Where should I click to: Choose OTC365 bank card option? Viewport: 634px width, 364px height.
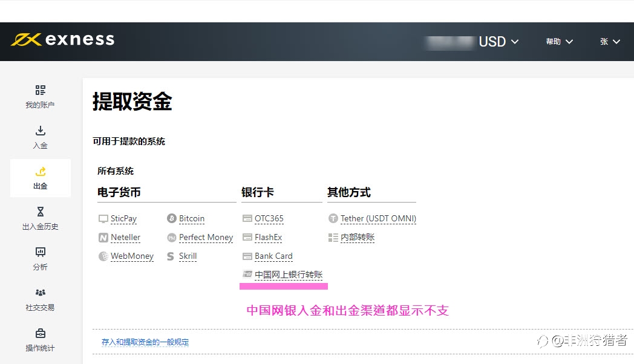(269, 218)
